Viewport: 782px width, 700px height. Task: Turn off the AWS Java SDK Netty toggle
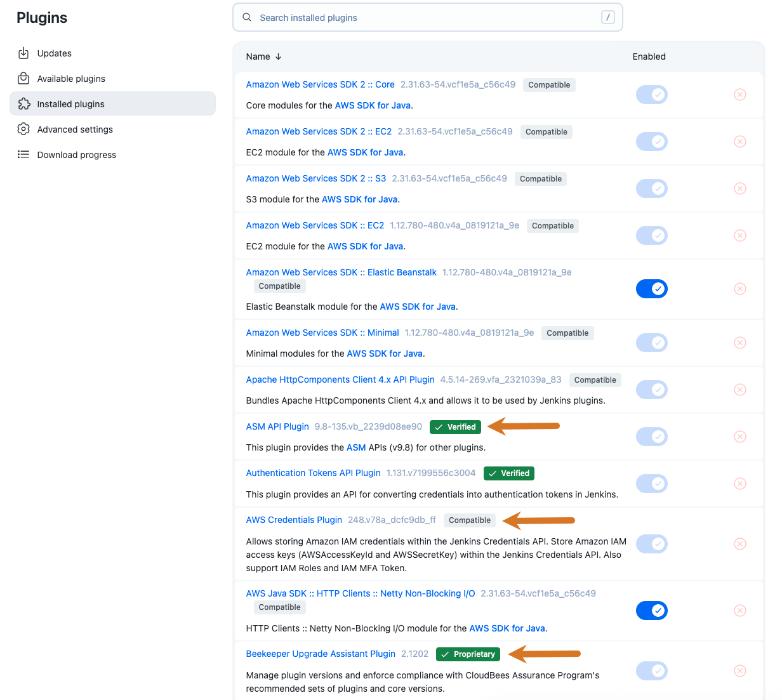pyautogui.click(x=652, y=611)
